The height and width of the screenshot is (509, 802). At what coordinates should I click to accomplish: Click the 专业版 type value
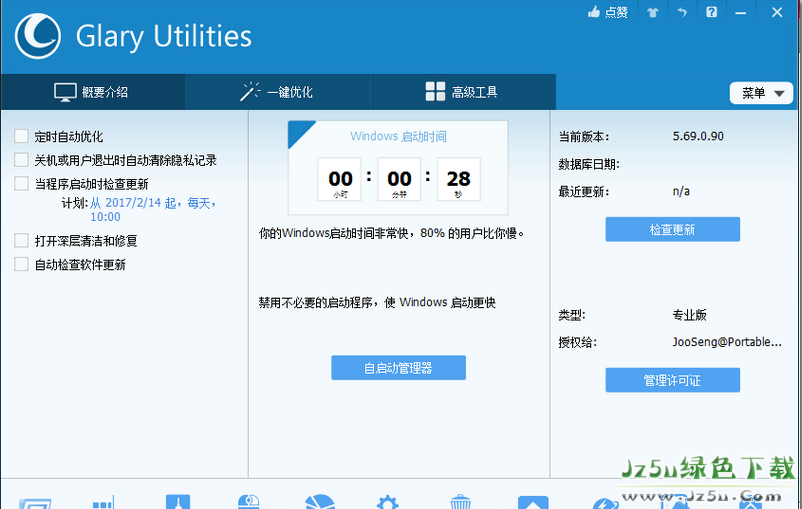[x=689, y=315]
